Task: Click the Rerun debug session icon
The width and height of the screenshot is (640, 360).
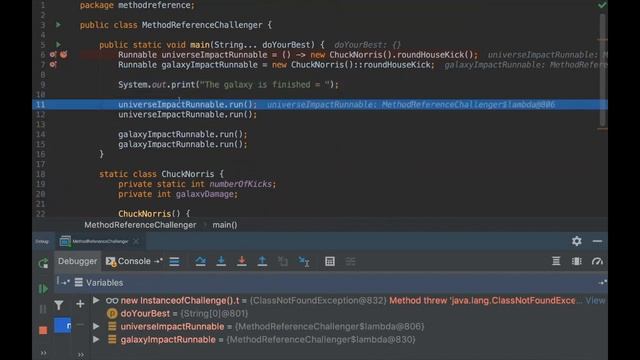Action: pos(43,263)
